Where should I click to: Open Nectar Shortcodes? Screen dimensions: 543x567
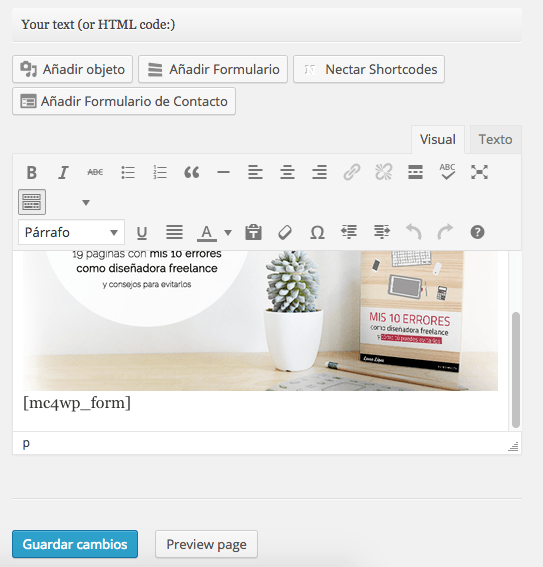[369, 69]
